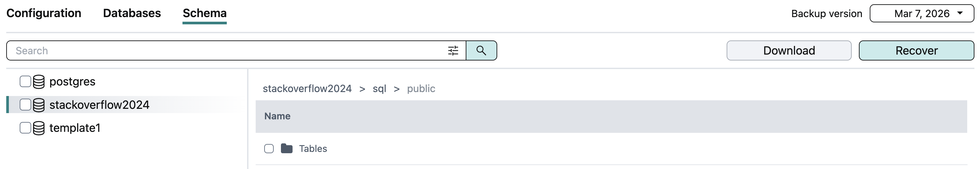Check the template1 database checkbox

[x=25, y=128]
